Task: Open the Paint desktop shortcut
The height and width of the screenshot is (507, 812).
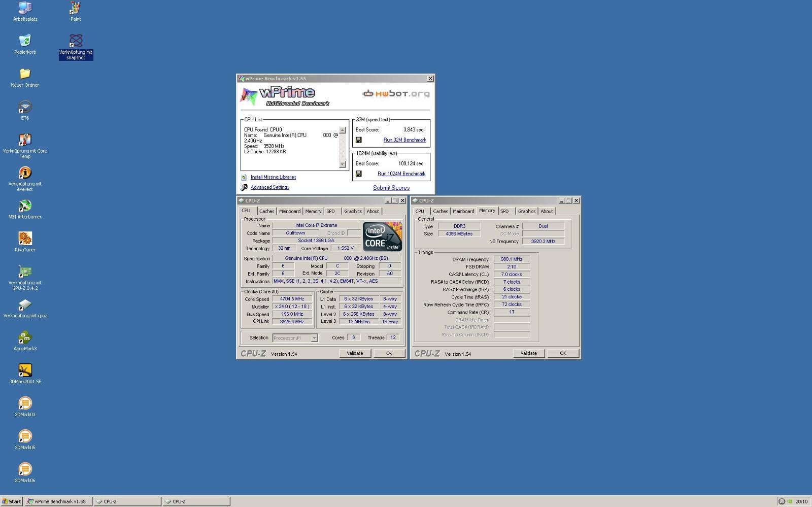Action: point(76,8)
